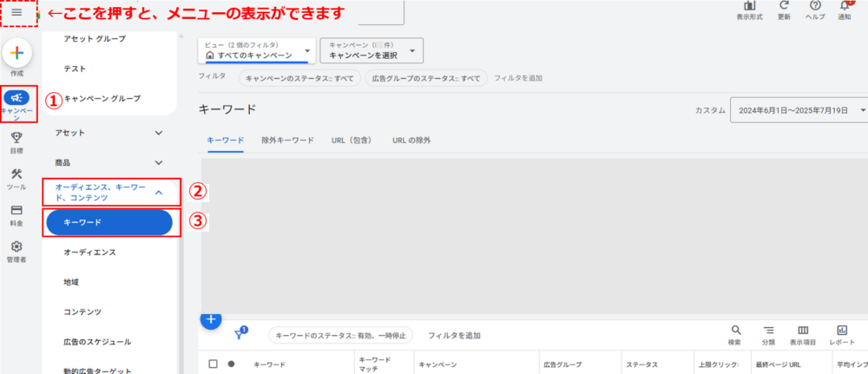
Task: Switch to the 除外キーワード tab
Action: [x=287, y=139]
